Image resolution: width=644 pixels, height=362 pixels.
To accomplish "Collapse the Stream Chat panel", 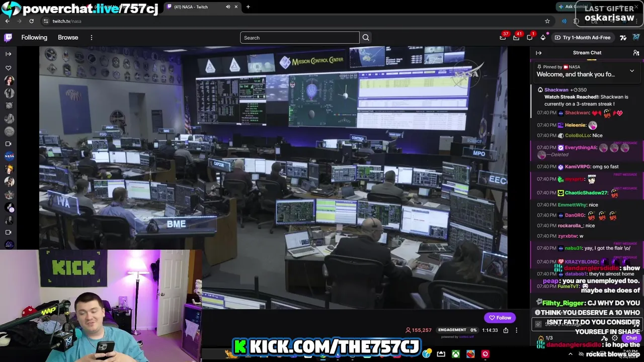I will click(x=539, y=53).
